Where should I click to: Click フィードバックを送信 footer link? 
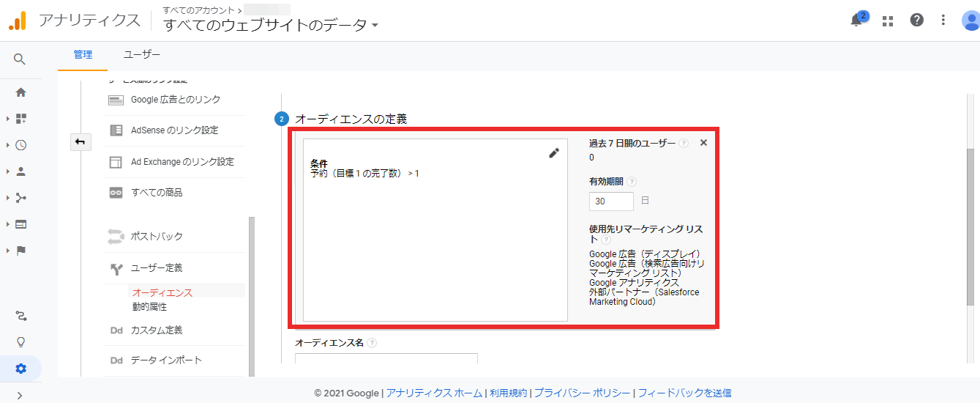point(684,393)
